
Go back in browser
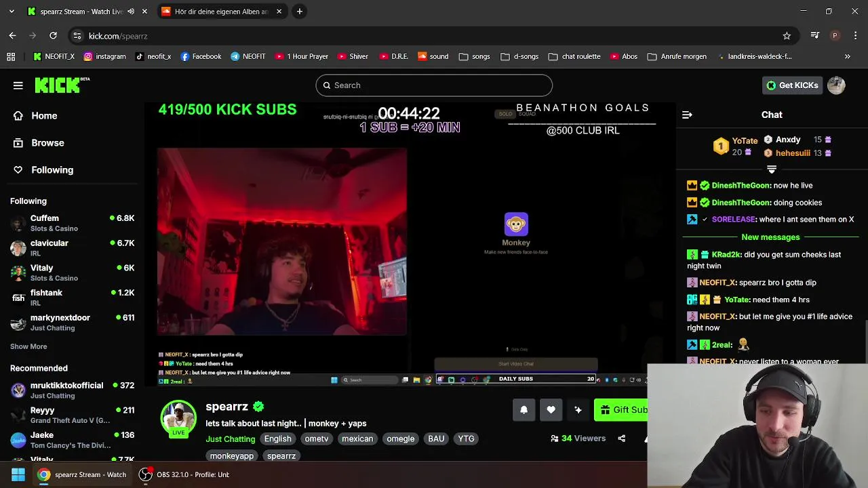coord(12,36)
